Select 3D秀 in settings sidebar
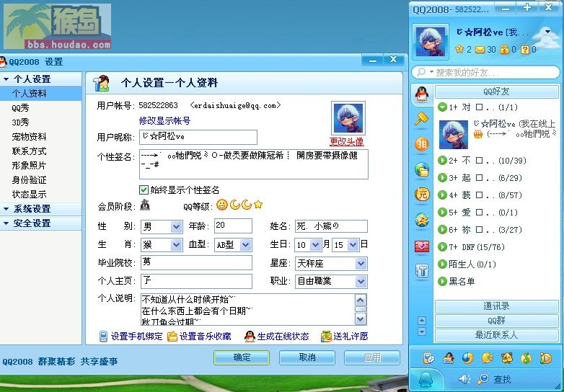This screenshot has height=392, width=564. 20,122
